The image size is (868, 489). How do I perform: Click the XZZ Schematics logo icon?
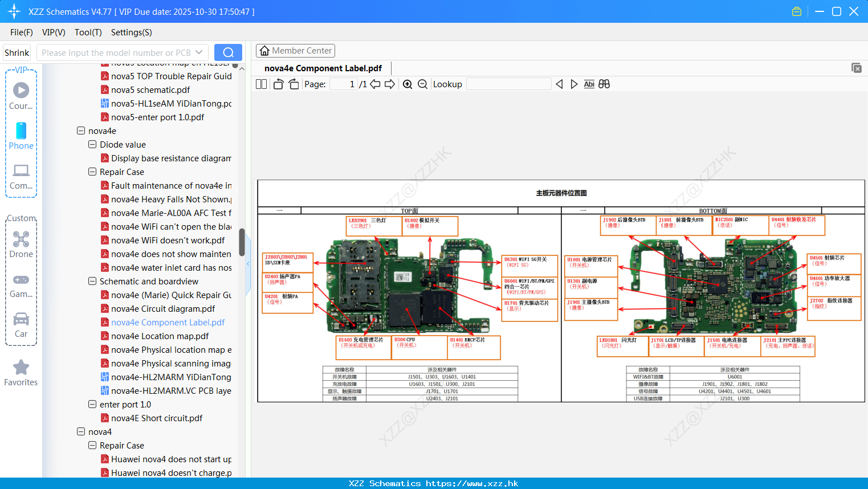pyautogui.click(x=14, y=11)
